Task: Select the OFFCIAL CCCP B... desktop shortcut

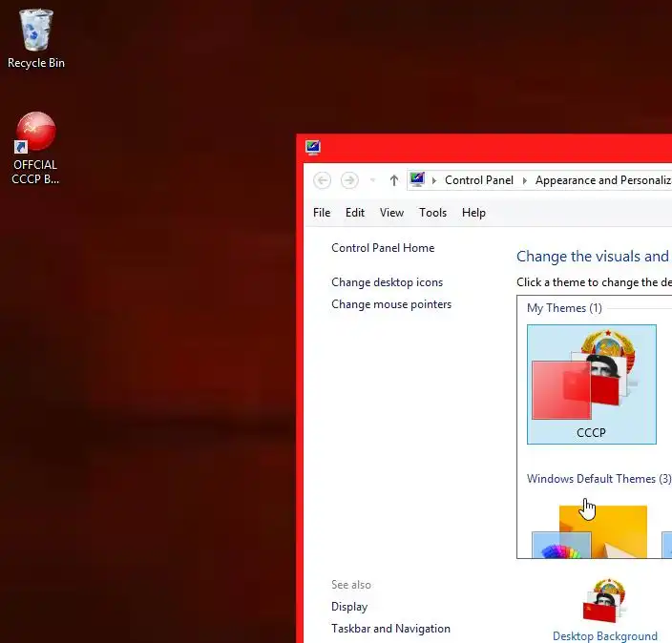Action: tap(35, 148)
